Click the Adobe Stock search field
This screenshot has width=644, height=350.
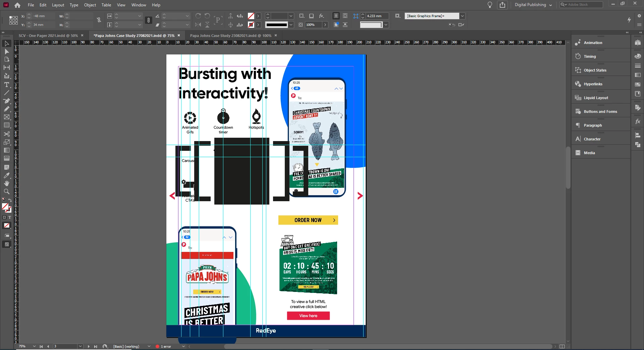pyautogui.click(x=581, y=5)
